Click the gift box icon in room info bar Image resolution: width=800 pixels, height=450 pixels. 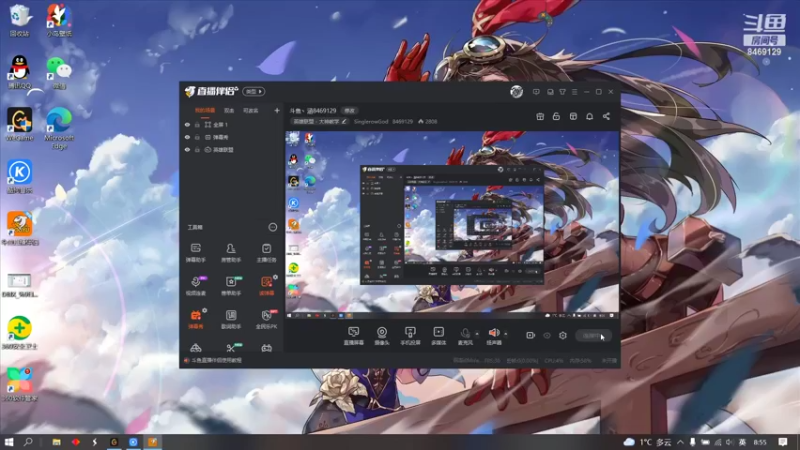click(540, 116)
